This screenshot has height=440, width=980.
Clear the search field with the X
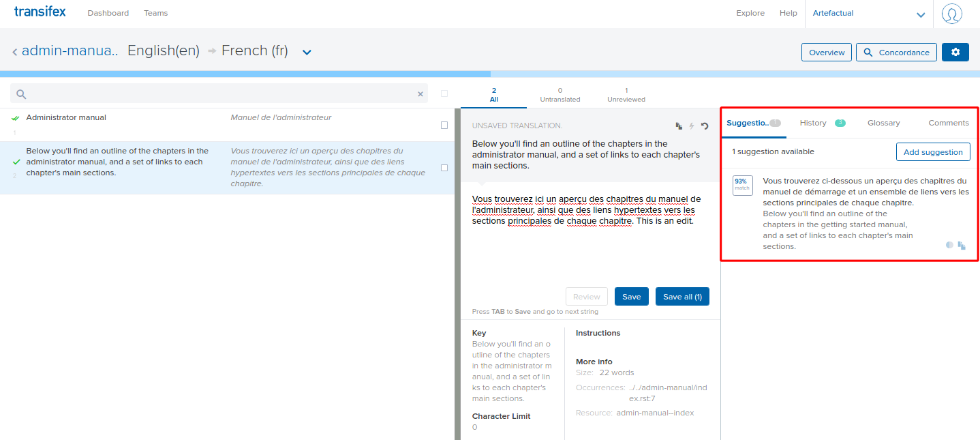(420, 94)
